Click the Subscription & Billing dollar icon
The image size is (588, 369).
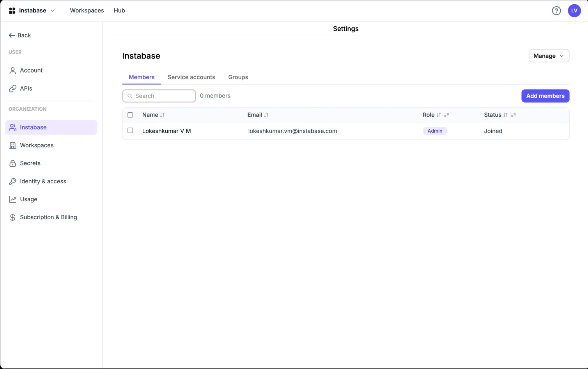point(13,217)
